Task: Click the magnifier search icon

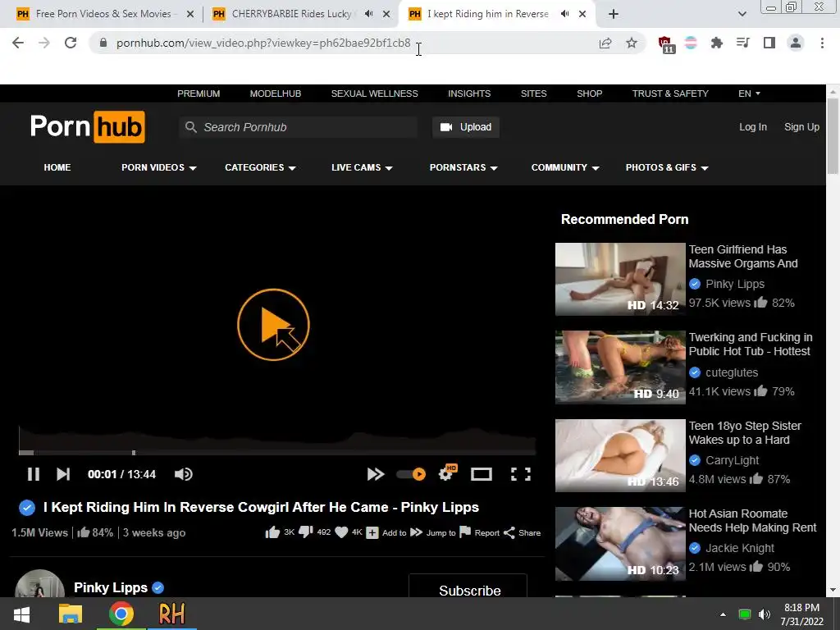Action: click(190, 127)
